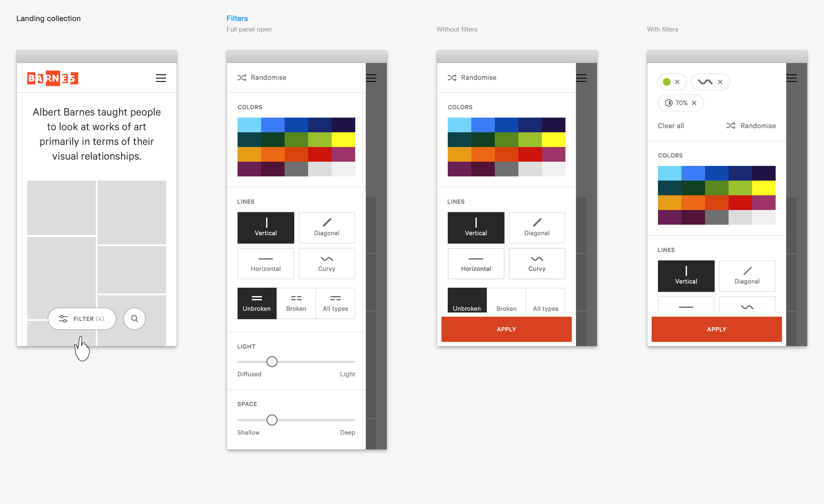Click Randomise in the Without filters panel
This screenshot has width=824, height=504.
click(472, 78)
